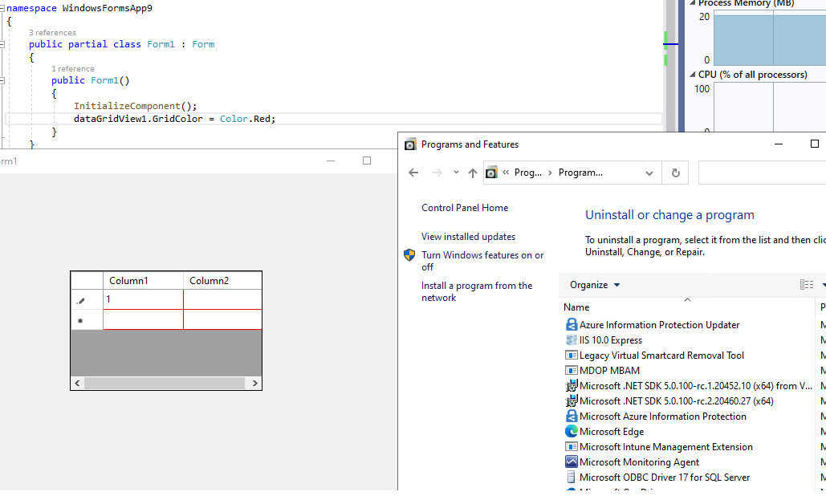Click the IIS 10.0 Express icon

coord(571,340)
